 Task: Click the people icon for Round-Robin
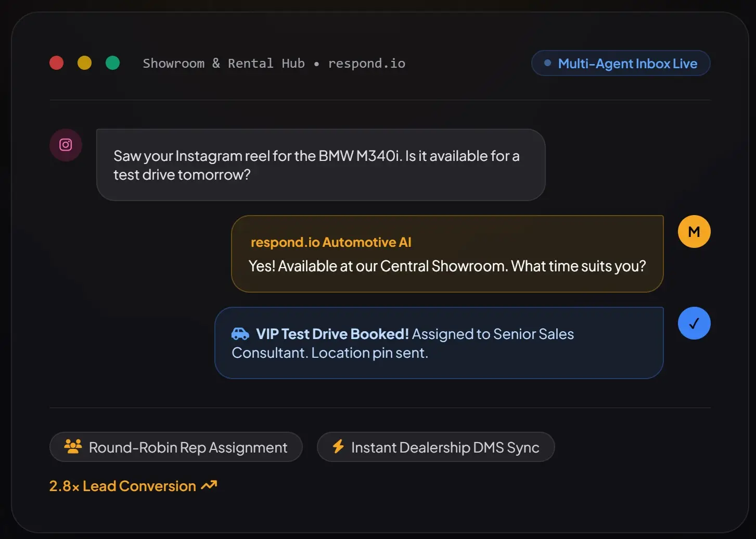(x=73, y=446)
